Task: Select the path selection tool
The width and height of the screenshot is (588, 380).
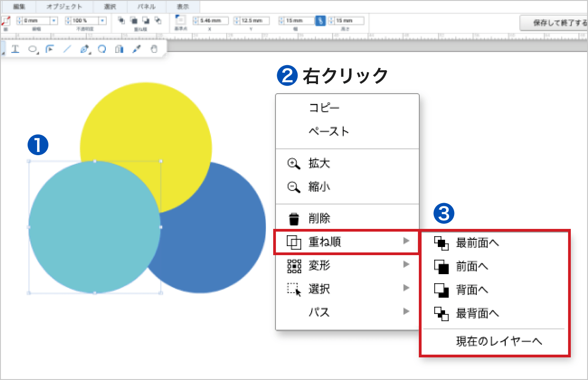Action: (50, 49)
